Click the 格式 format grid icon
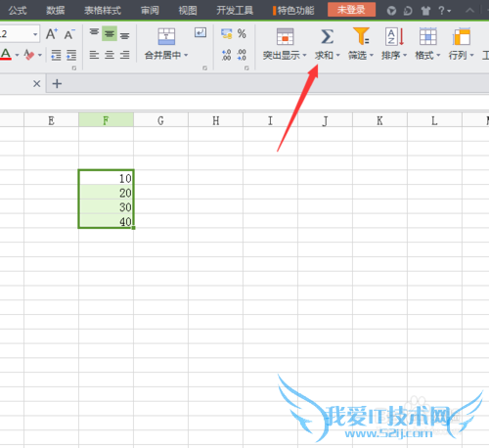The height and width of the screenshot is (448, 489). tap(428, 36)
